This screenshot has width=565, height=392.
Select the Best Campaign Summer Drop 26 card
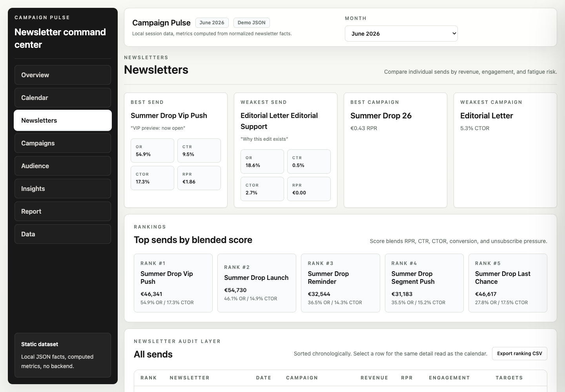[395, 150]
